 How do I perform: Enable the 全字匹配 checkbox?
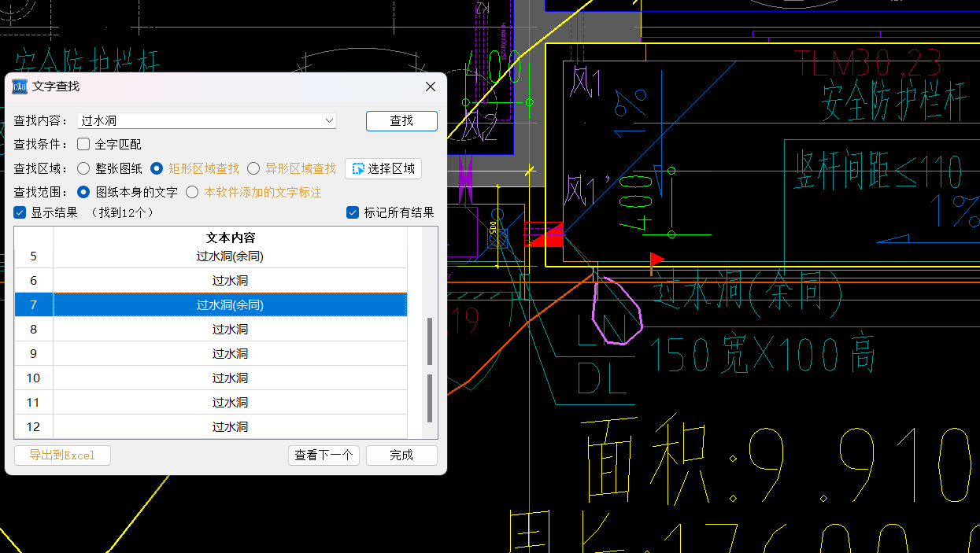83,144
